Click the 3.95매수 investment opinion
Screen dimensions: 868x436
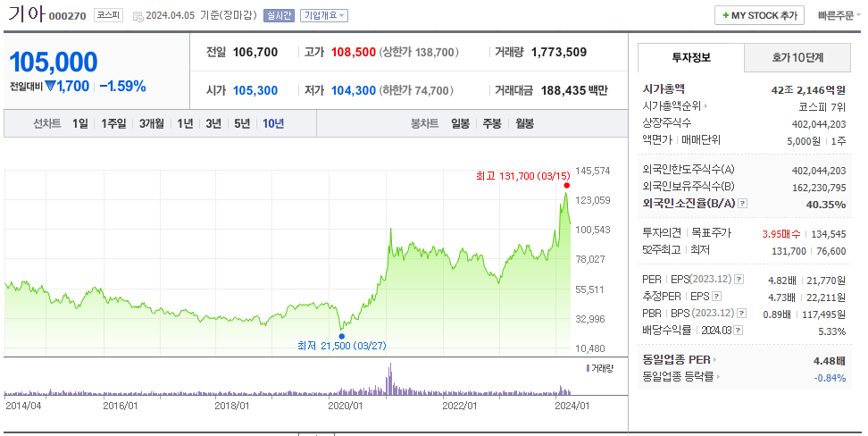pyautogui.click(x=781, y=234)
